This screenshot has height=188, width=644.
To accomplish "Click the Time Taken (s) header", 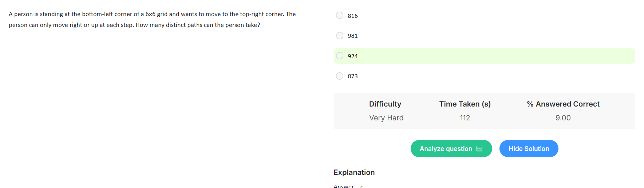I will tap(465, 104).
